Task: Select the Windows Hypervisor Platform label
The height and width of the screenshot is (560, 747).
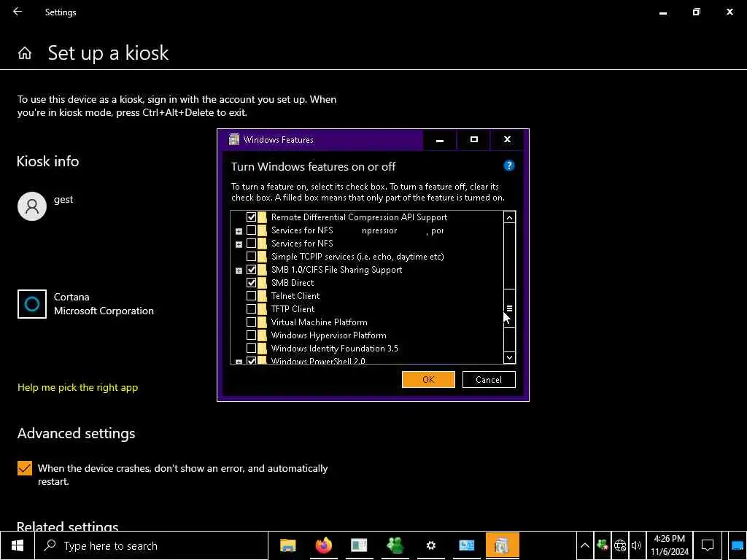Action: (329, 335)
